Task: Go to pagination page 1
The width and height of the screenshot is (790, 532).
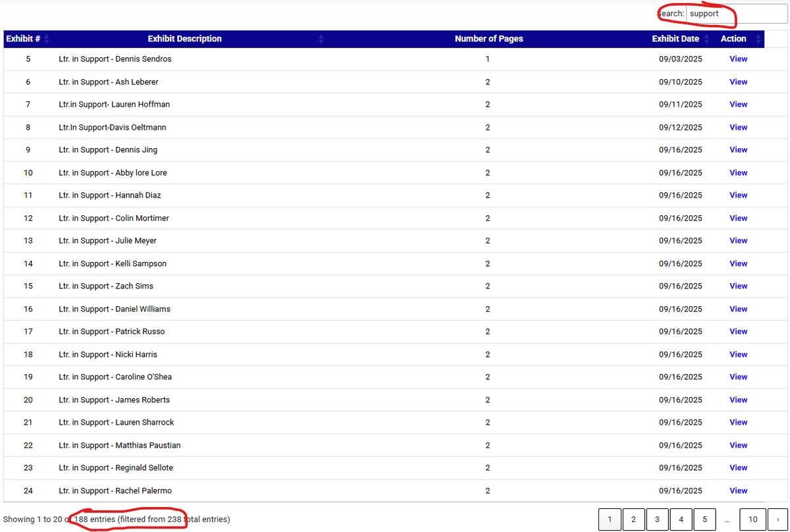Action: tap(610, 519)
